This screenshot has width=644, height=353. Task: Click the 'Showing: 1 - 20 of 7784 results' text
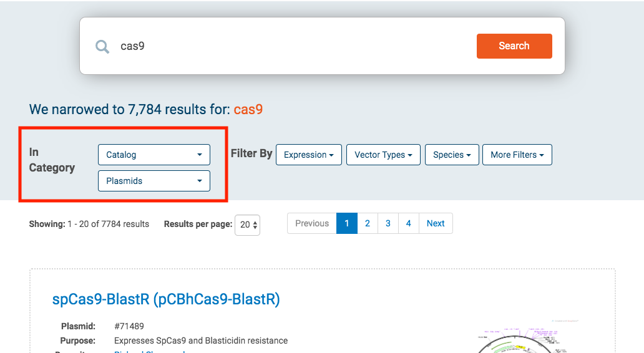89,224
